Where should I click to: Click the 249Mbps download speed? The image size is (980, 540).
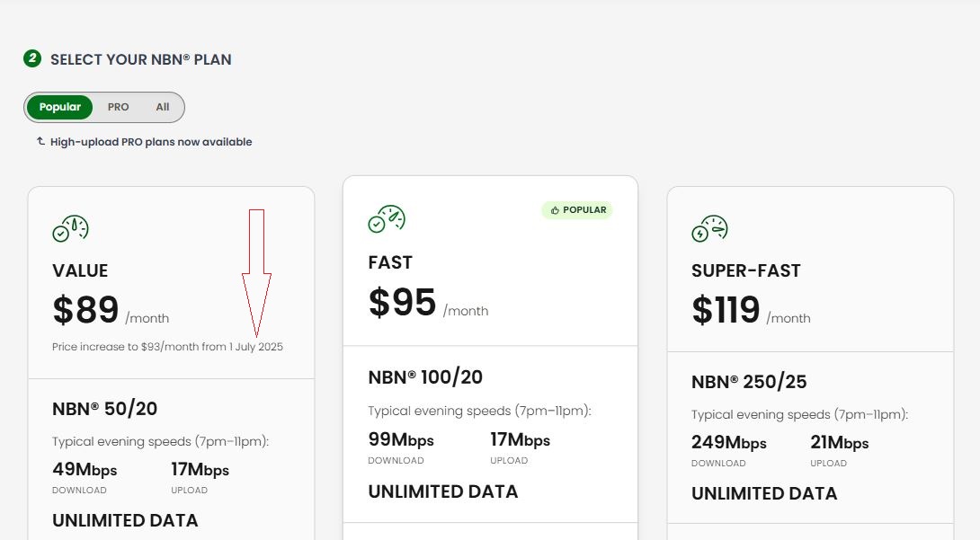(x=729, y=443)
